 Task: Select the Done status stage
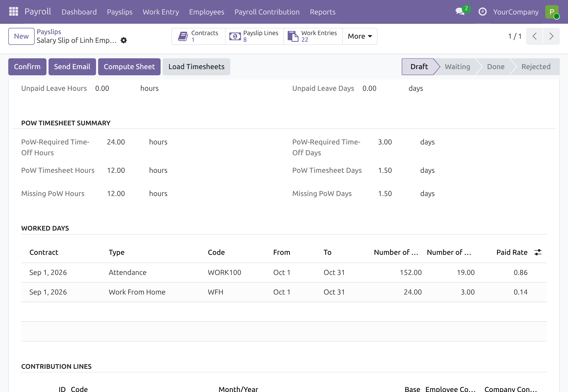click(496, 67)
